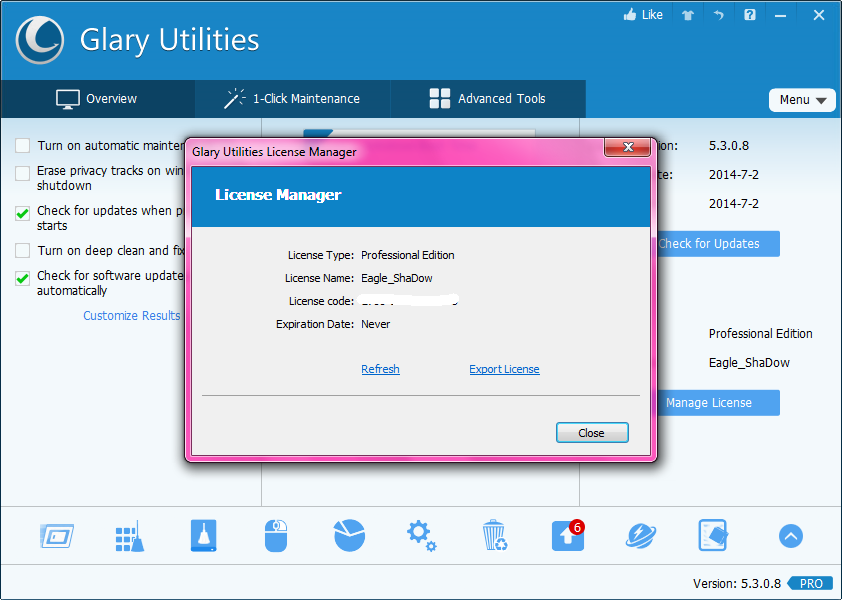Collapse the dock with the up chevron

[790, 536]
